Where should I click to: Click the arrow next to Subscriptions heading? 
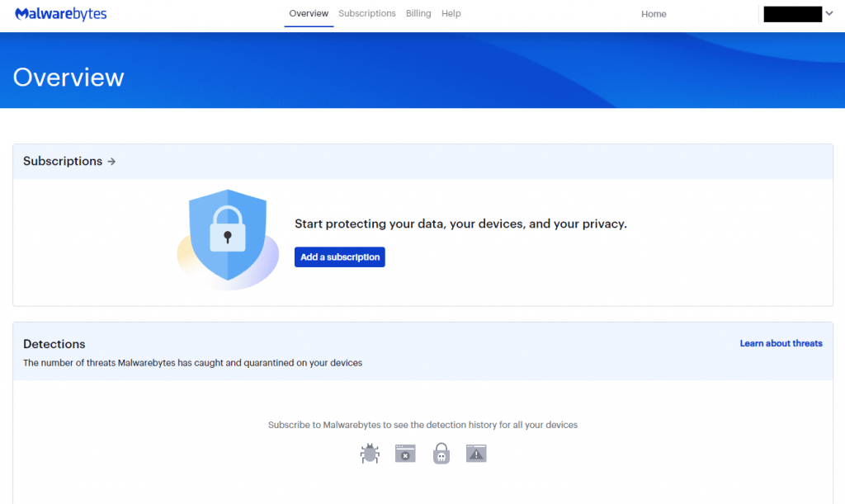(x=111, y=162)
